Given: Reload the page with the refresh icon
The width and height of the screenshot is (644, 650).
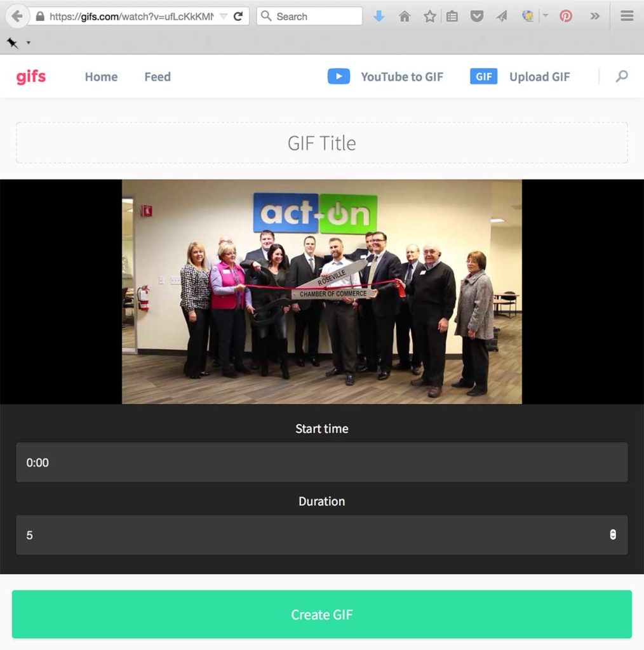Looking at the screenshot, I should pyautogui.click(x=238, y=17).
